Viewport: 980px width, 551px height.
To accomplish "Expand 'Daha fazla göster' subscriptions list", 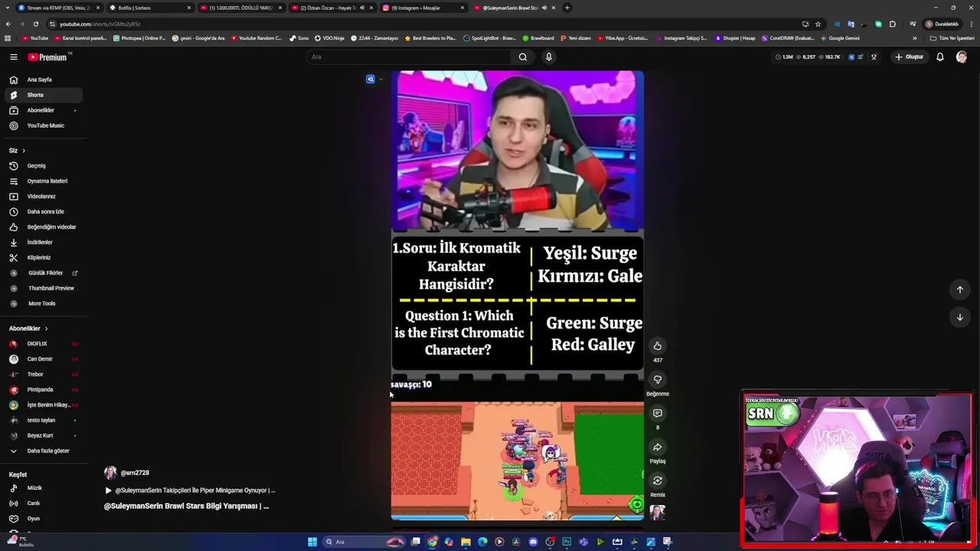I will pos(43,451).
